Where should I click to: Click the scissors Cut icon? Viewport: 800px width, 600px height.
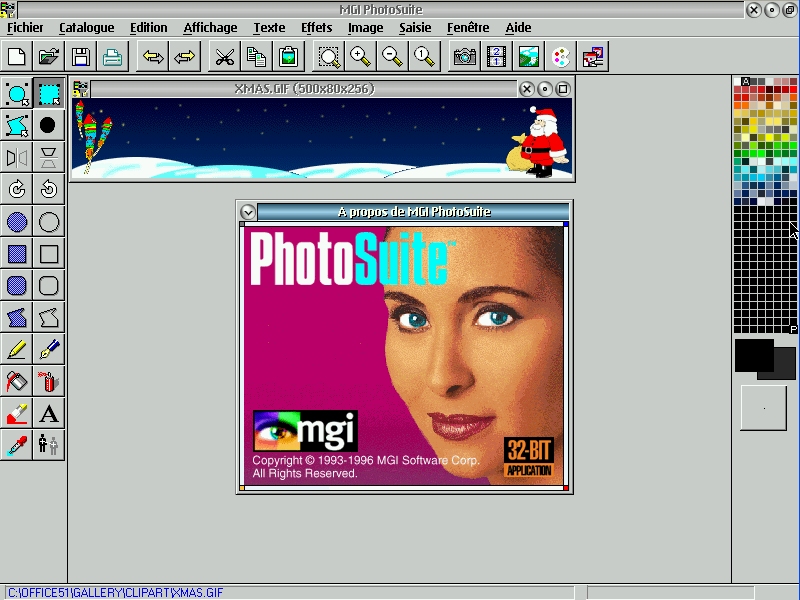[x=223, y=57]
